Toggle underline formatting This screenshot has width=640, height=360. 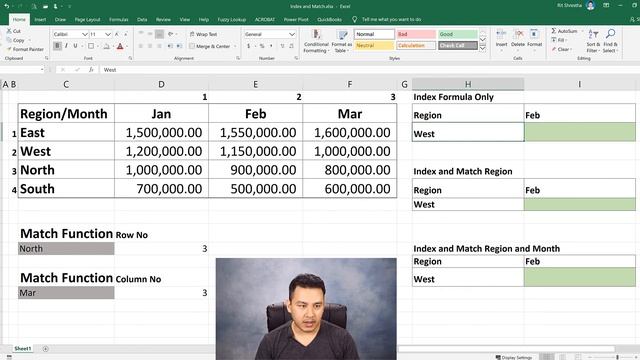[x=76, y=46]
